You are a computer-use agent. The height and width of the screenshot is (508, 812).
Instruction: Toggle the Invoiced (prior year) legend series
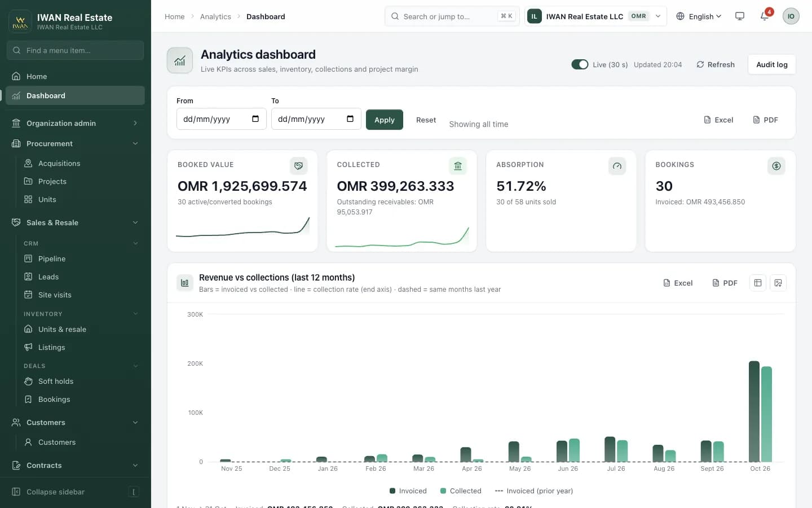(x=533, y=491)
